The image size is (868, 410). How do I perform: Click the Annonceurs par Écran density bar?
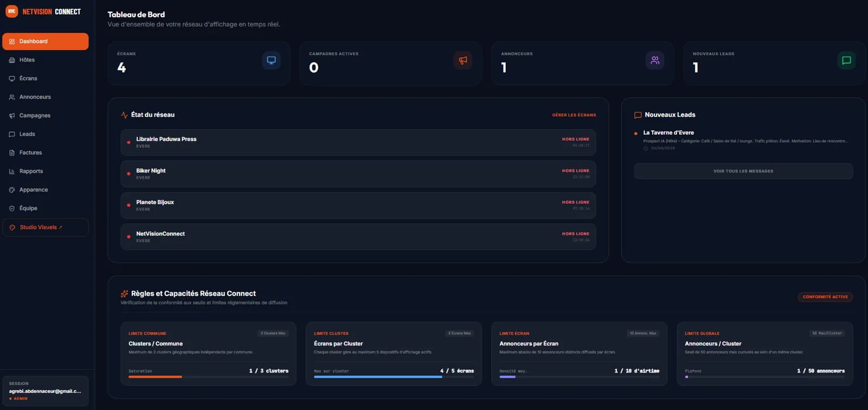point(579,376)
